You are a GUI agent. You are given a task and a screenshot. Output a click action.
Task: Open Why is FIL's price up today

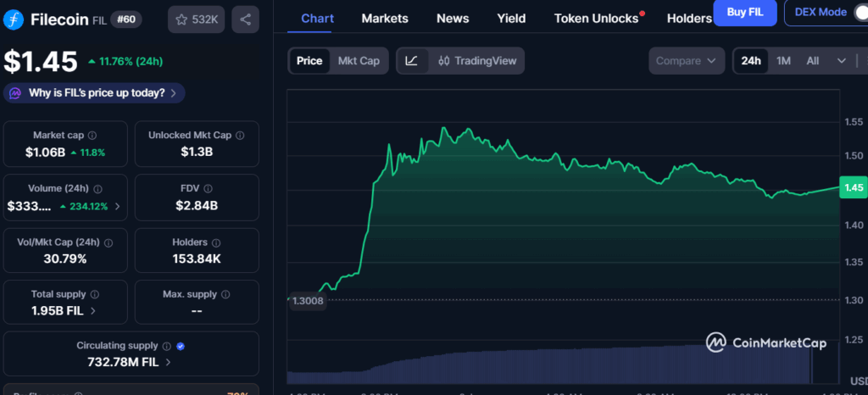(x=94, y=93)
